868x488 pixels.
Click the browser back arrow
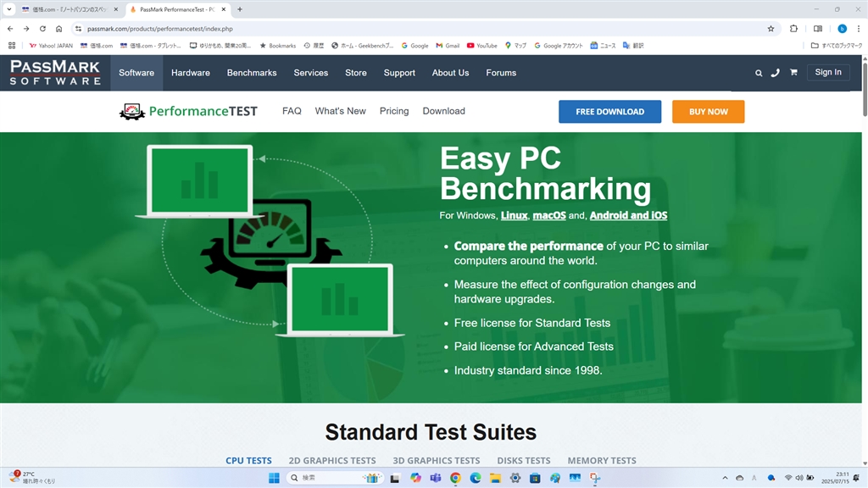[10, 29]
